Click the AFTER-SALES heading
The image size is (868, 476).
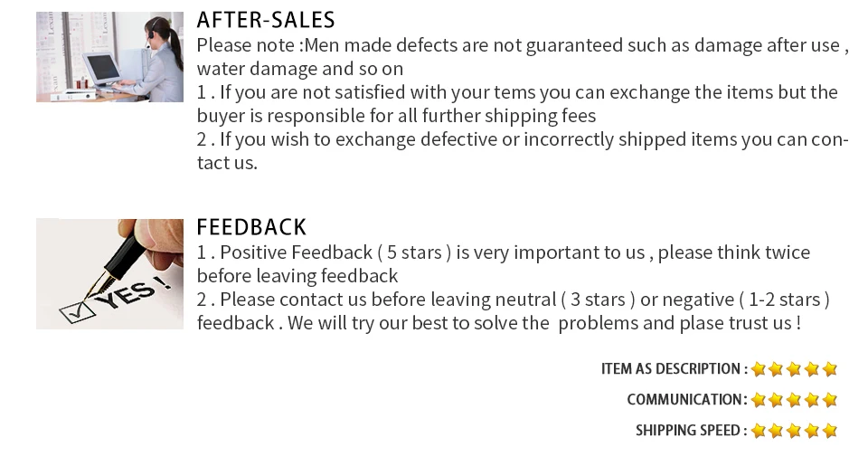[x=266, y=20]
